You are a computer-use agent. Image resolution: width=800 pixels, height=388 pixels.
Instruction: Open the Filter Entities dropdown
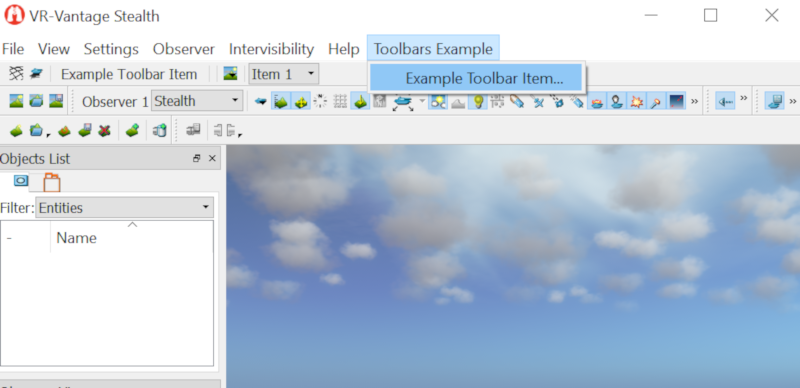point(124,208)
